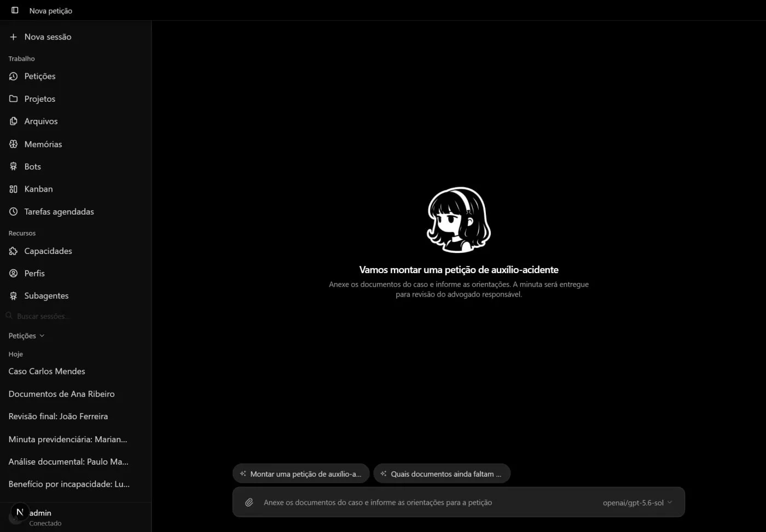
Task: Click the Projetos folder icon
Action: (x=13, y=99)
